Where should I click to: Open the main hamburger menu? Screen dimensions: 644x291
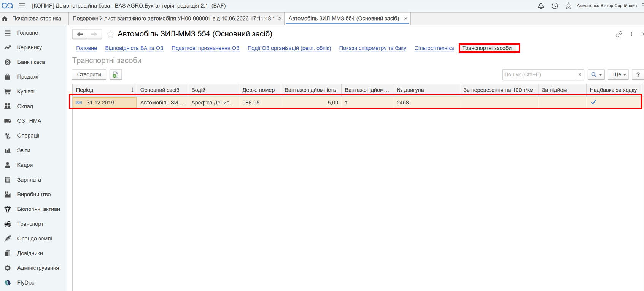click(x=22, y=6)
